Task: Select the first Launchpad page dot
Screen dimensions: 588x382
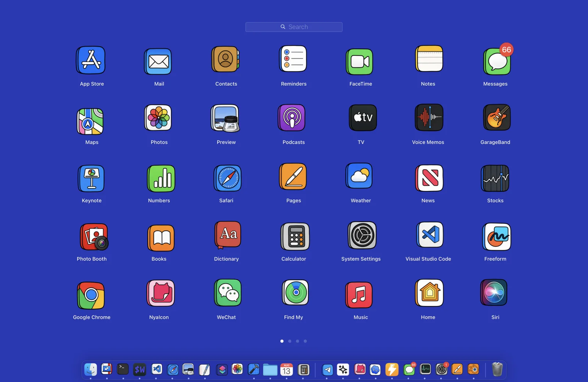Action: [x=282, y=341]
